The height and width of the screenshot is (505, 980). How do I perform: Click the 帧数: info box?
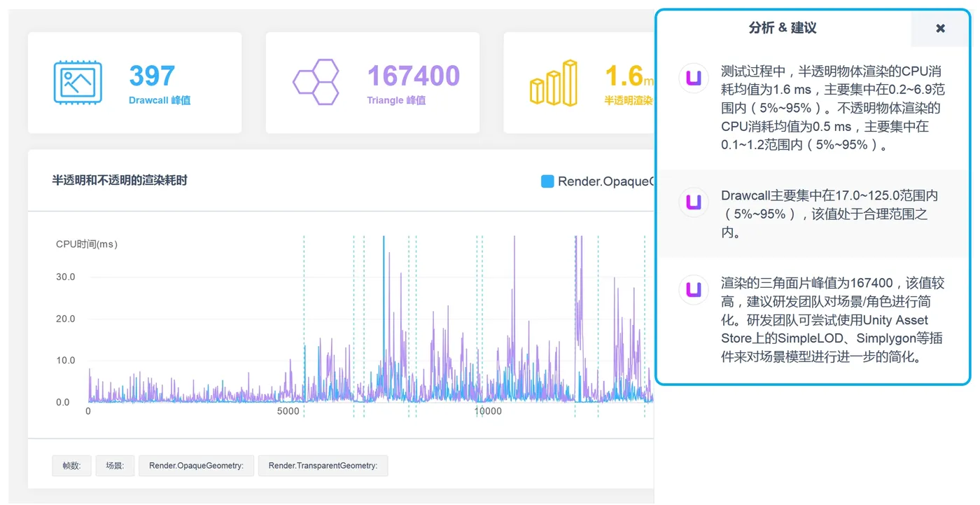tap(71, 466)
